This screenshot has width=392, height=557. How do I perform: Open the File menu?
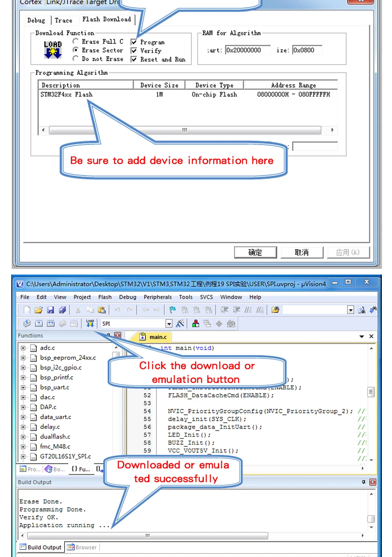coord(25,297)
